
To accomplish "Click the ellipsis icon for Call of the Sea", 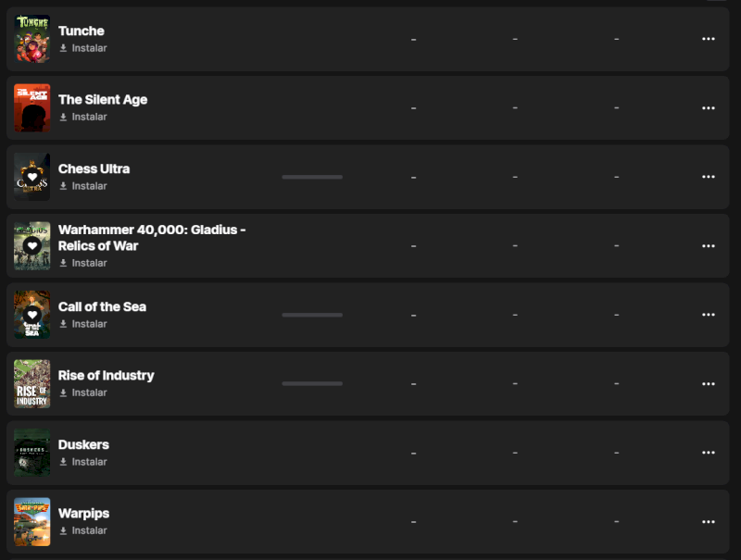I will pos(709,315).
